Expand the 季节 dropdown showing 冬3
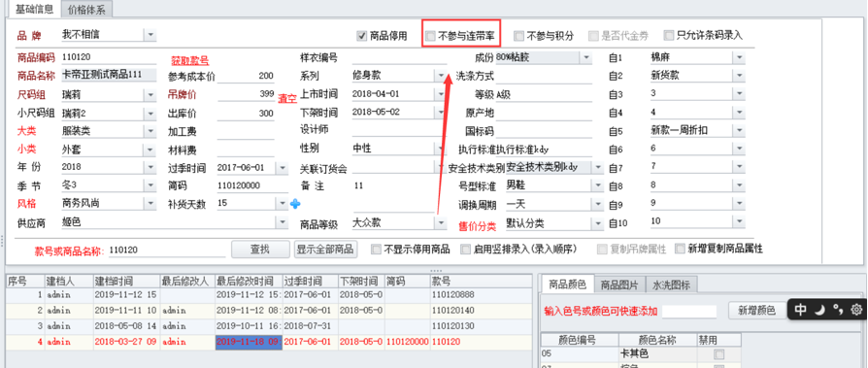Image resolution: width=868 pixels, height=368 pixels. click(150, 185)
